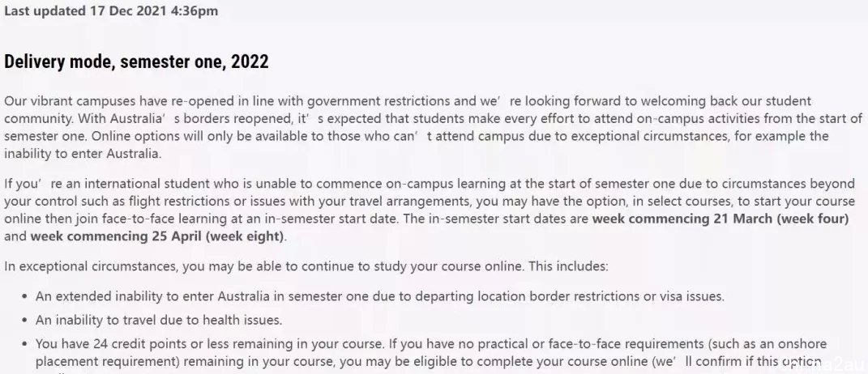Click the bullet 'An extended inability to enter Australia'
This screenshot has width=868, height=374.
[380, 296]
